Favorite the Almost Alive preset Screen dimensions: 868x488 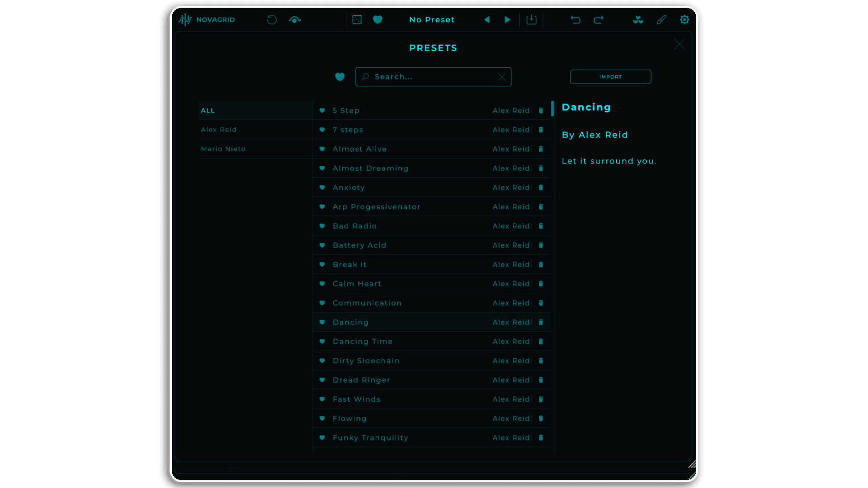pos(322,149)
